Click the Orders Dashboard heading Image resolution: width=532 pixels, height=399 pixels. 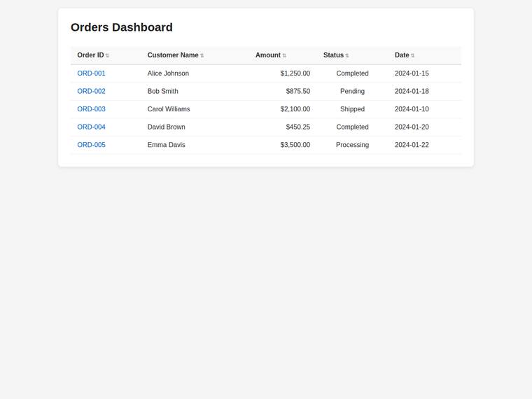[x=122, y=27]
